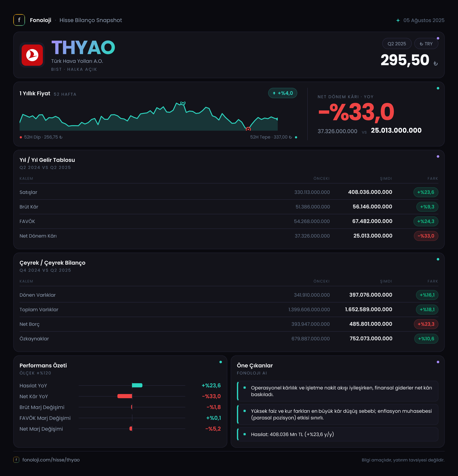Click the Net Marj Değişimi red bar
Image resolution: width=458 pixels, height=476 pixels.
tap(131, 429)
